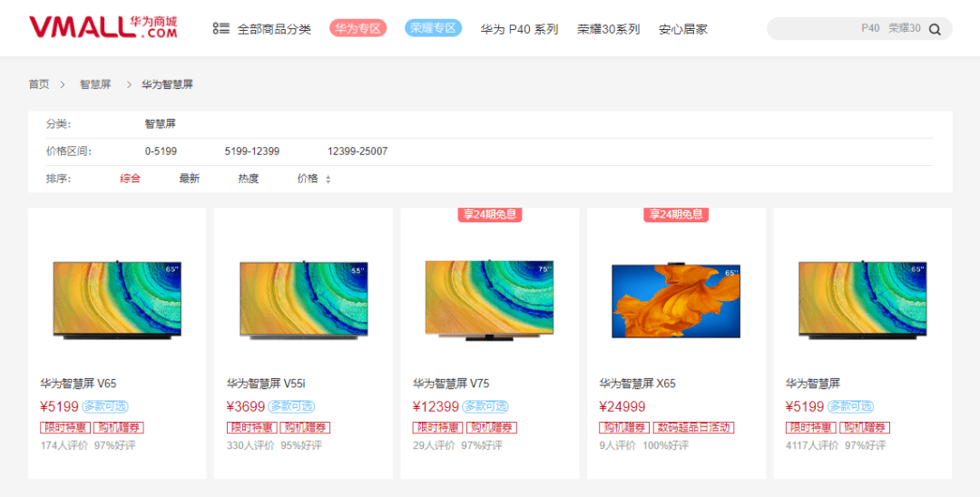This screenshot has height=497, width=980.
Task: Click the VMALL 华为商城 logo
Action: (103, 27)
